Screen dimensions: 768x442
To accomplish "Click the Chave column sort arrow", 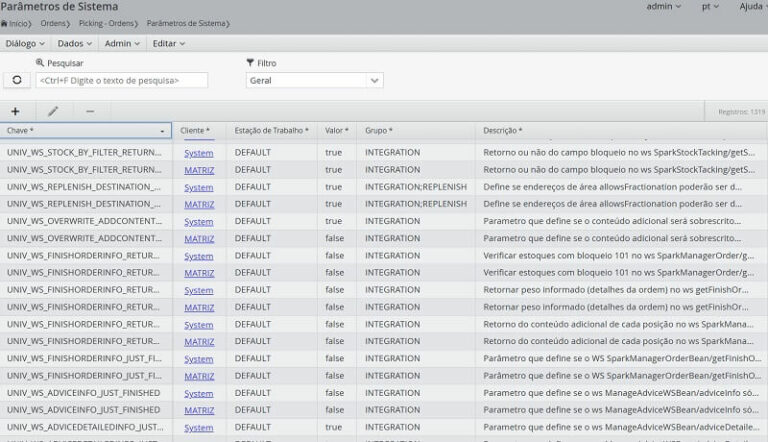I will pos(162,131).
